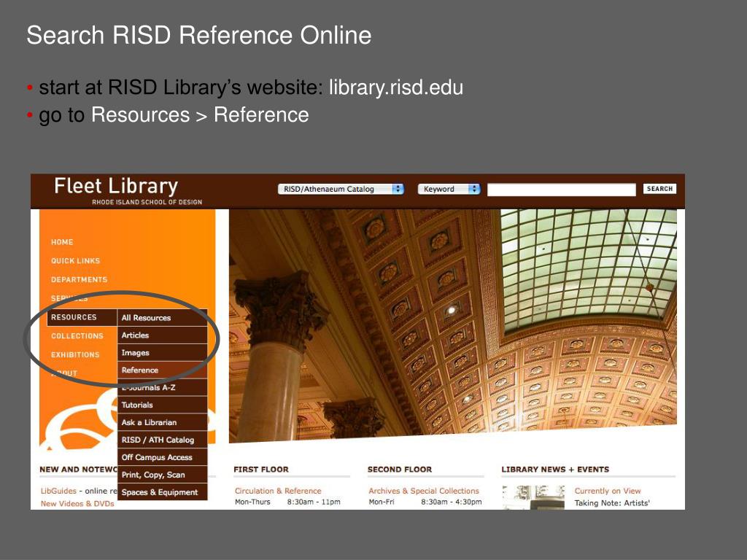Click the SECOND FLOOR heading
The image size is (747, 560).
point(400,470)
